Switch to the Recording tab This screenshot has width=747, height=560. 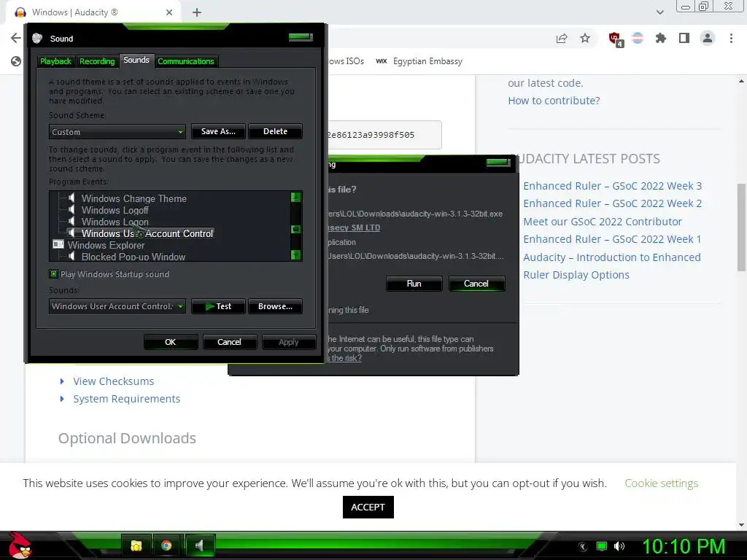[x=97, y=61]
